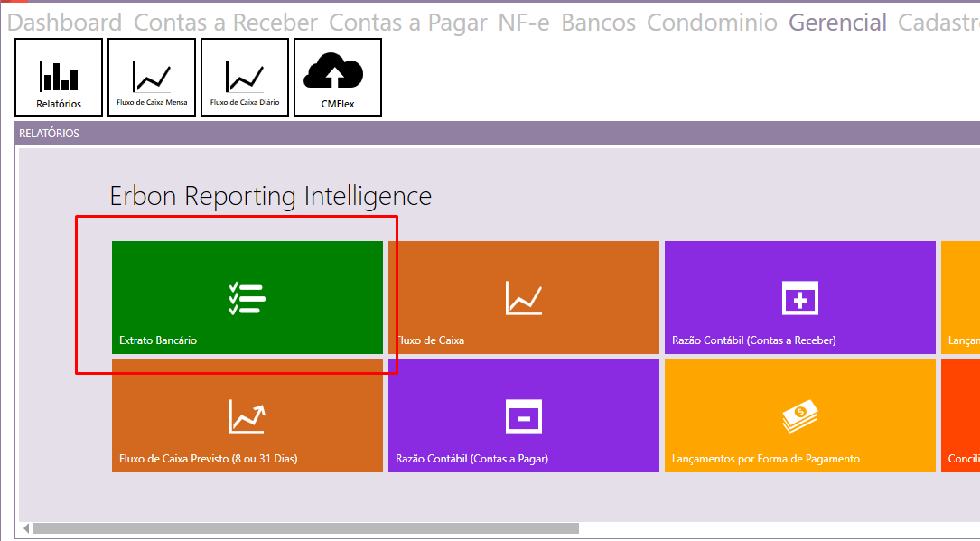The image size is (980, 541).
Task: Select the Condominio menu item
Action: click(712, 23)
